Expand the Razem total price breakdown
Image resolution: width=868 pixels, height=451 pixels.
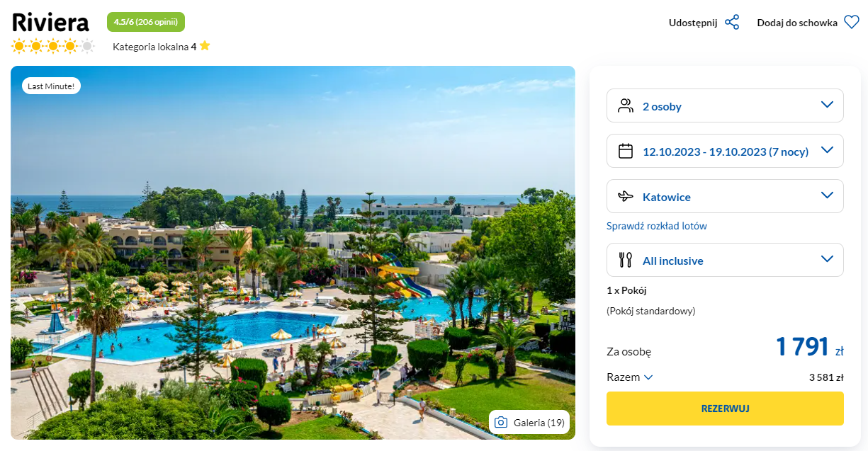tap(630, 377)
